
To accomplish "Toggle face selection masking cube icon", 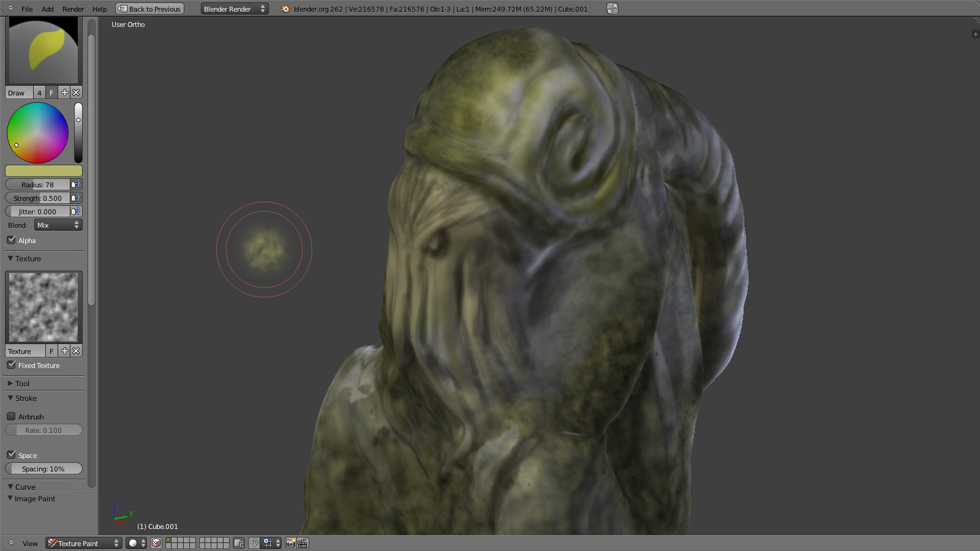I will tap(156, 543).
